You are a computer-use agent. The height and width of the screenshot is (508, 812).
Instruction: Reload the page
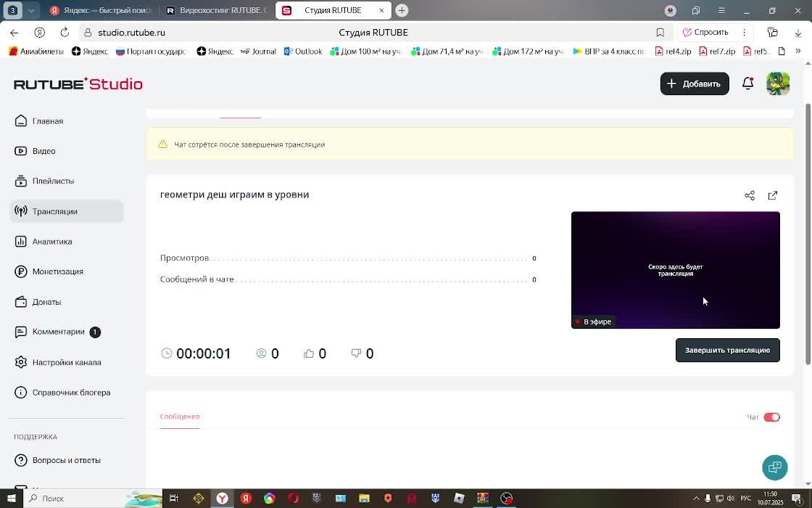coord(65,33)
